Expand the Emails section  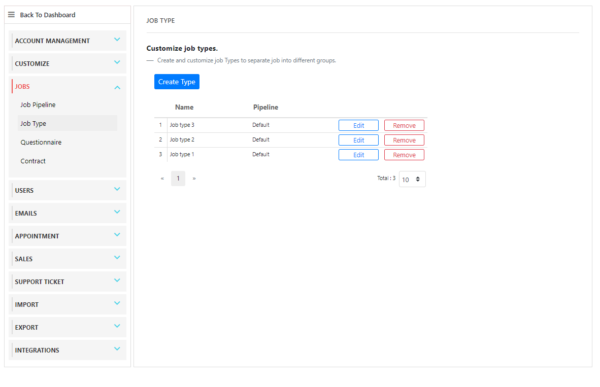pyautogui.click(x=67, y=213)
